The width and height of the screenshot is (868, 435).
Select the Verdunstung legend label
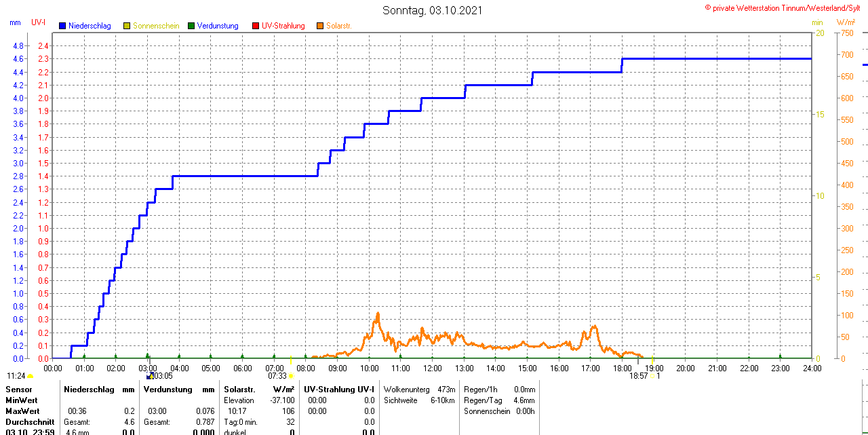(218, 26)
